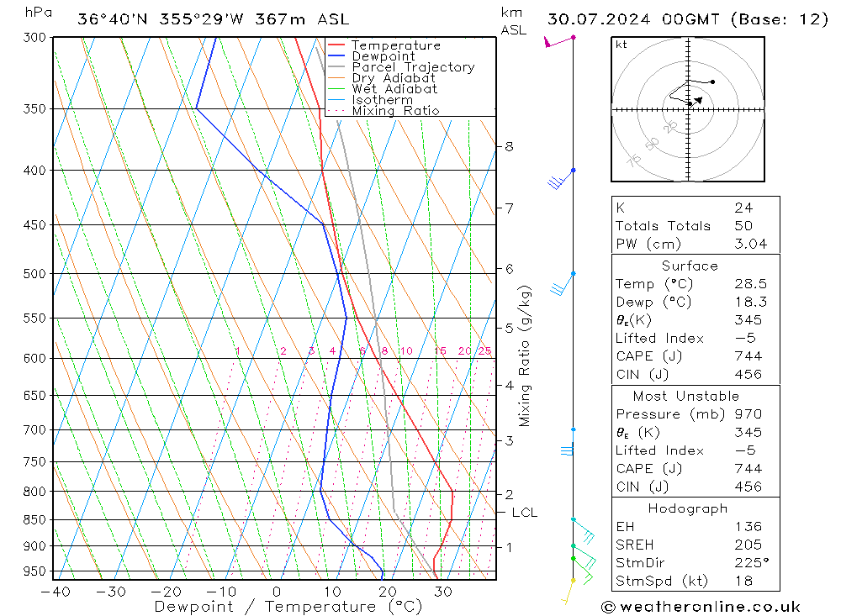Click the -40 temperature axis label
The width and height of the screenshot is (841, 616).
pyautogui.click(x=56, y=592)
